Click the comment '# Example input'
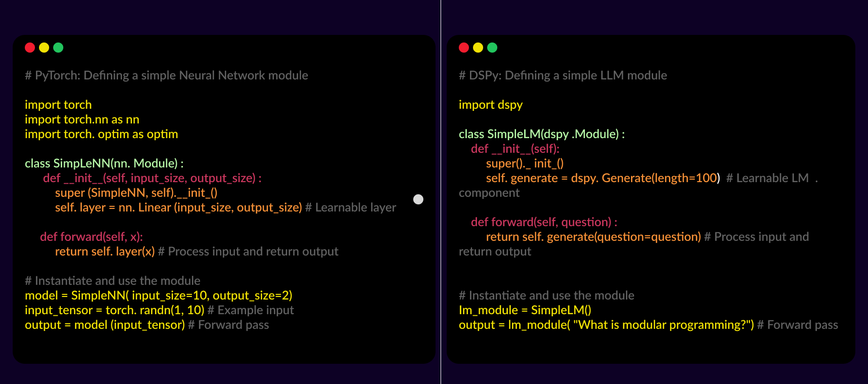Image resolution: width=868 pixels, height=384 pixels. (251, 310)
